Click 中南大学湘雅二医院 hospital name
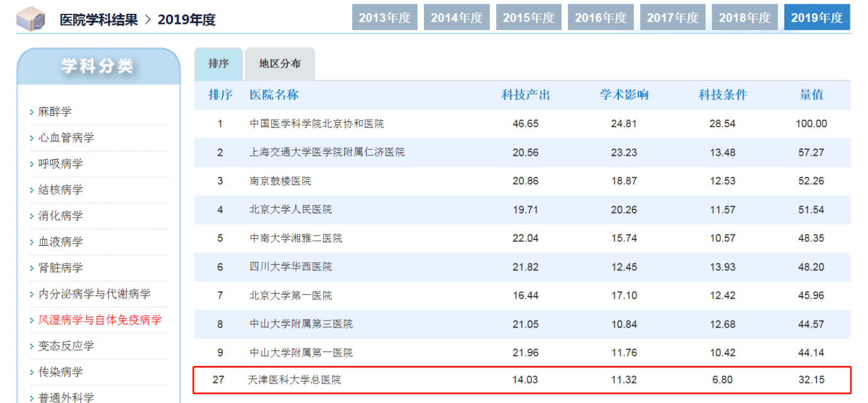This screenshot has width=868, height=403. pyautogui.click(x=296, y=238)
